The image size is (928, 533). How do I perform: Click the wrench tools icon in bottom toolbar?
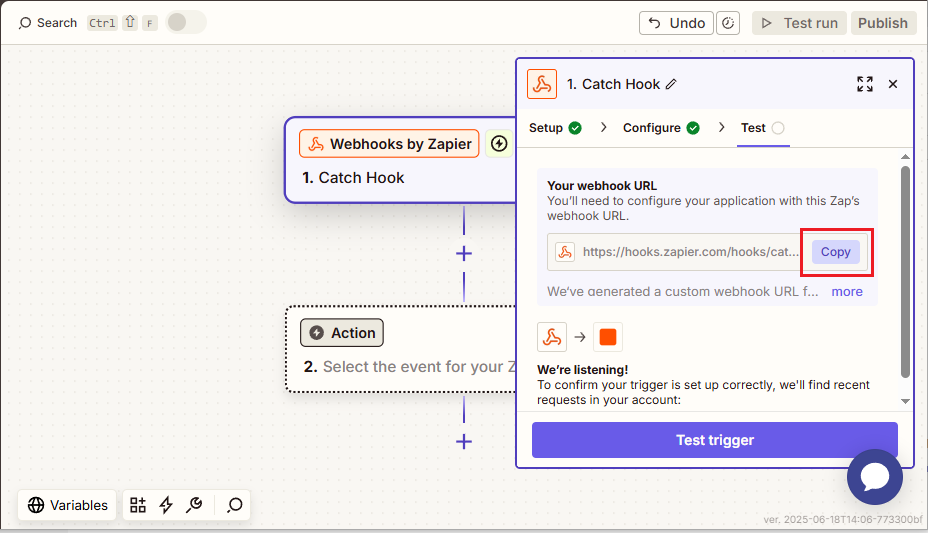click(x=194, y=505)
